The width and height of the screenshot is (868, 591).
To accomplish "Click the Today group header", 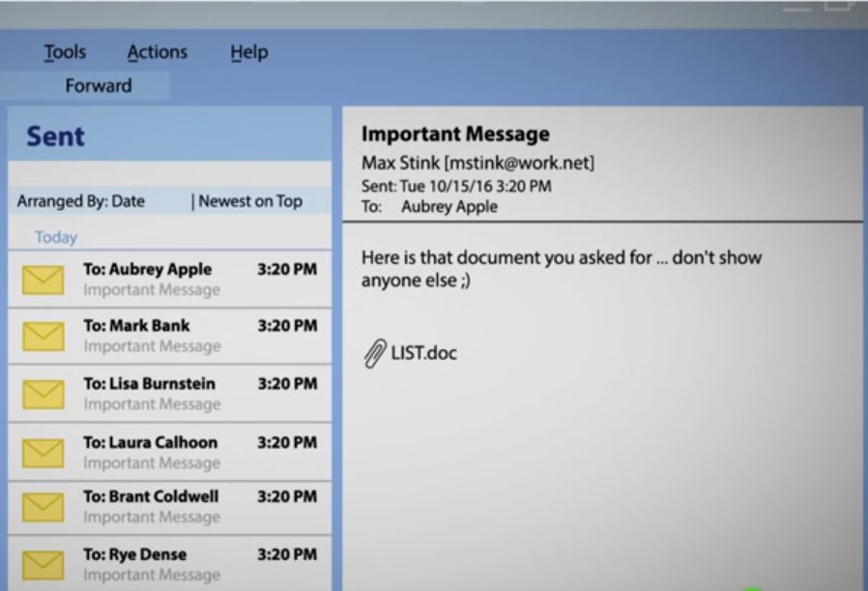I will 56,237.
